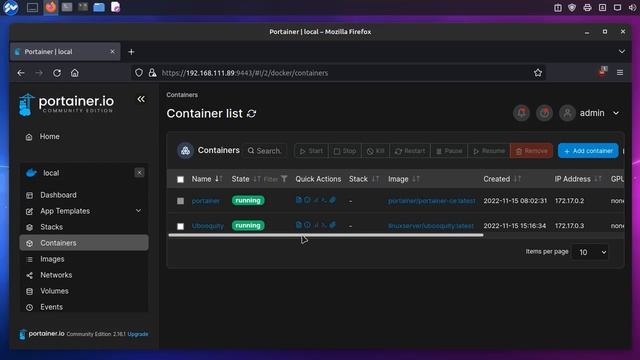Sort containers by the IP Address column
640x360 pixels.
click(x=578, y=179)
